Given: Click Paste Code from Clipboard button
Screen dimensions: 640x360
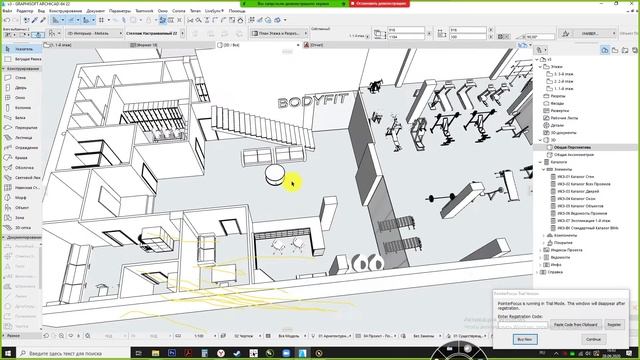Looking at the screenshot, I should (576, 324).
